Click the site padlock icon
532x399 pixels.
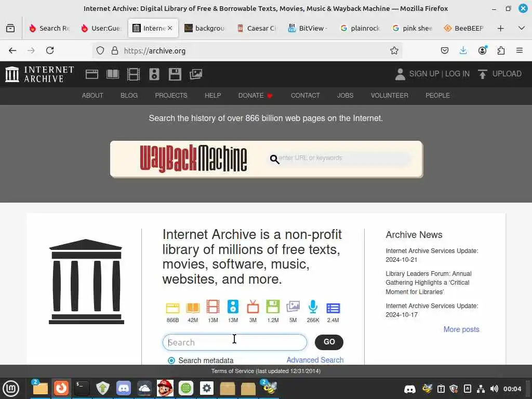(115, 50)
